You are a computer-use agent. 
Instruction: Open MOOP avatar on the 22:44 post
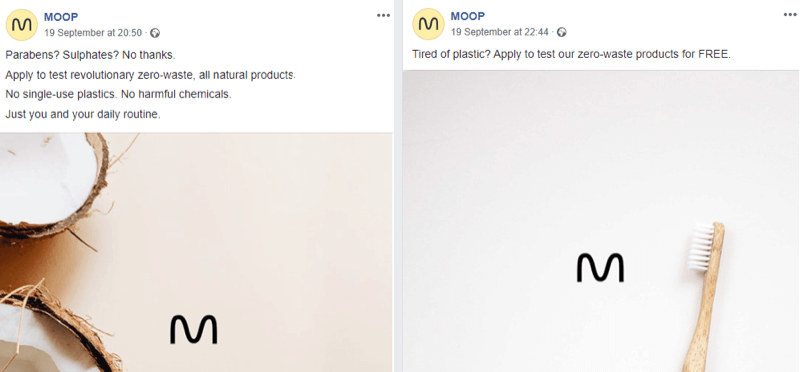pyautogui.click(x=428, y=24)
